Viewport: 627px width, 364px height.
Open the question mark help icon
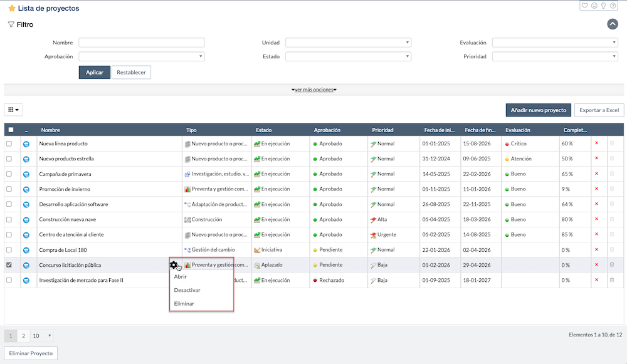click(x=613, y=6)
